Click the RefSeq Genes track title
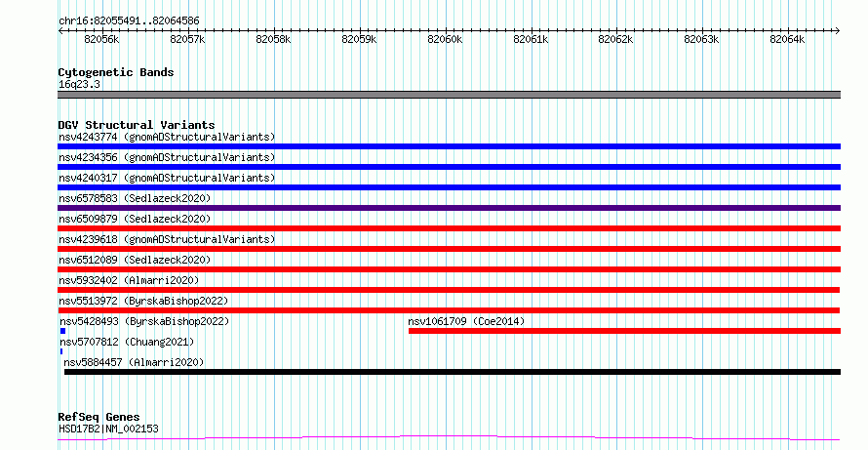868x450 pixels. pos(99,418)
